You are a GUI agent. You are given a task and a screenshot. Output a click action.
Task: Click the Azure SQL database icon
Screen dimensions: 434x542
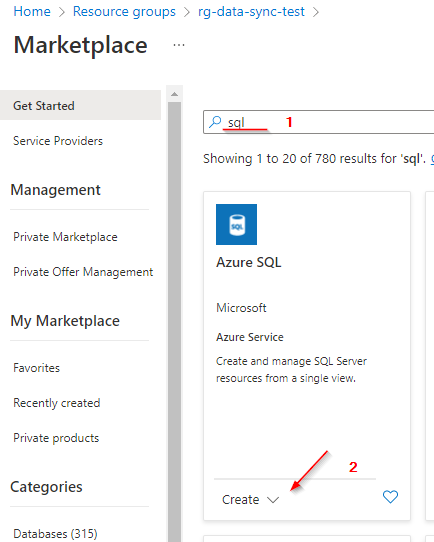[236, 224]
